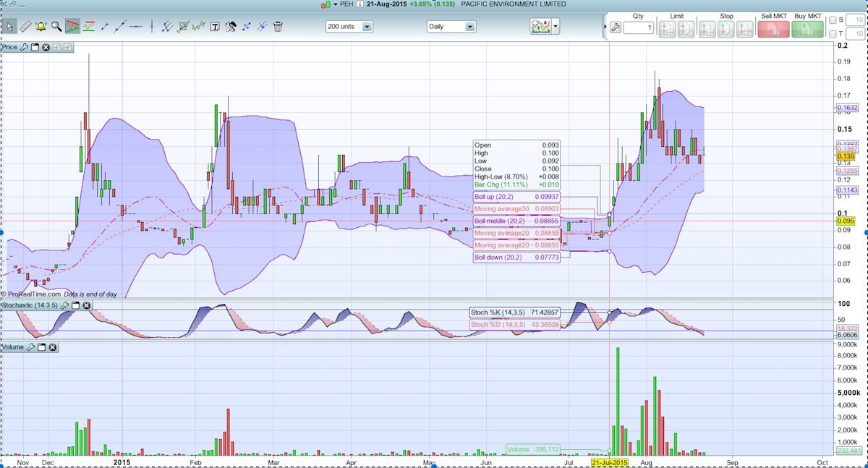Activate the magnifying glass zoom tool
The width and height of the screenshot is (868, 468).
click(x=56, y=27)
